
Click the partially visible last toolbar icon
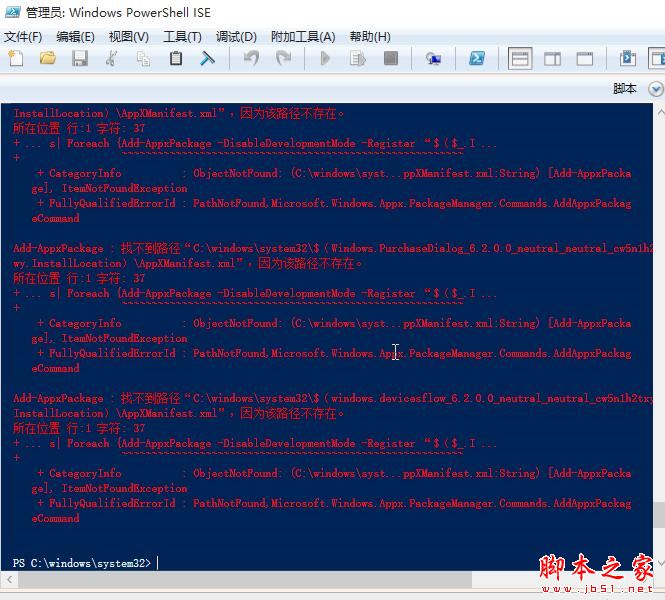tap(657, 58)
